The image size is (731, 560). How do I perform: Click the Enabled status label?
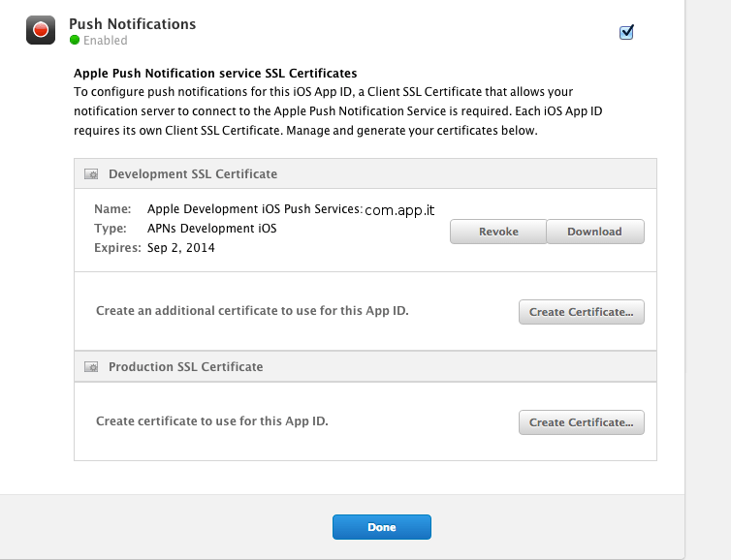[x=105, y=41]
